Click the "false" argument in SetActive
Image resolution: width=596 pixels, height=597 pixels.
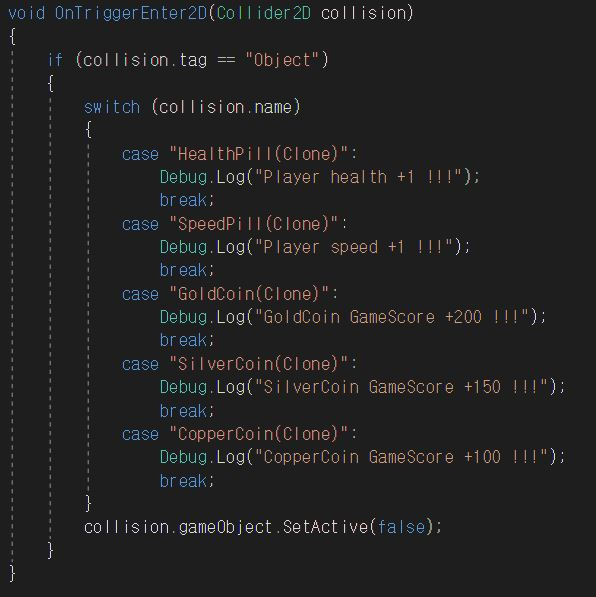[401, 527]
